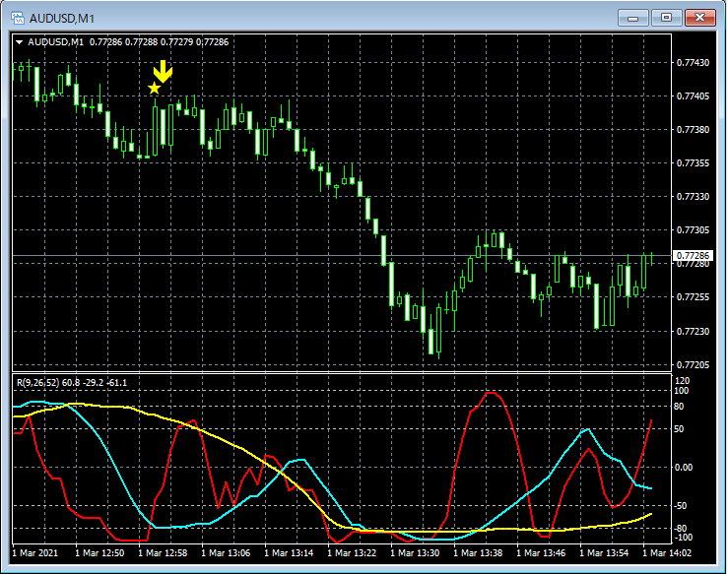Click the time label 1 Mar 12:50
Viewport: 728px width, 574px height.
[x=99, y=553]
